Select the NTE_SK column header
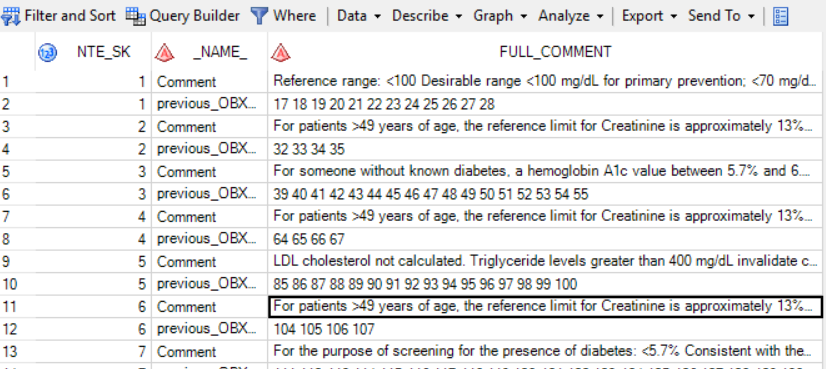The image size is (826, 369). 94,52
